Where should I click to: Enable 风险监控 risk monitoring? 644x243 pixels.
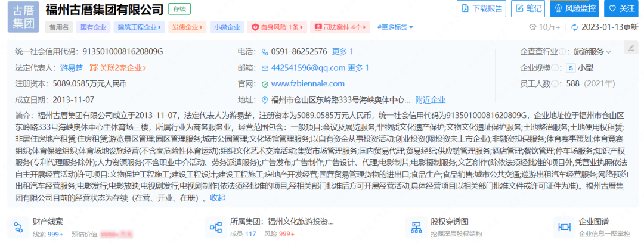pyautogui.click(x=575, y=8)
